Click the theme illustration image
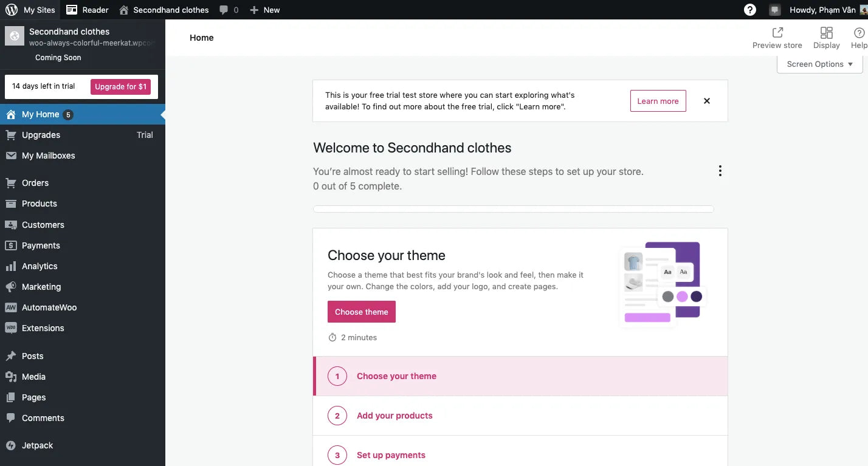 (x=663, y=284)
